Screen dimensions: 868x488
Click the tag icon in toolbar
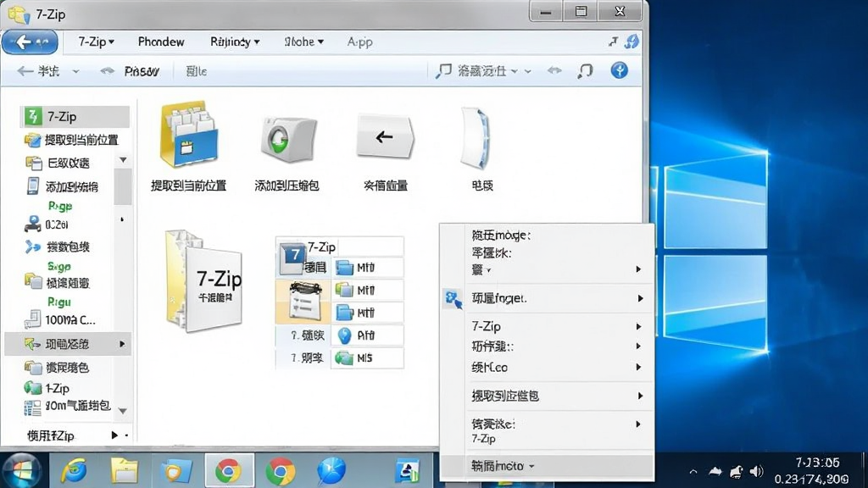(x=443, y=71)
